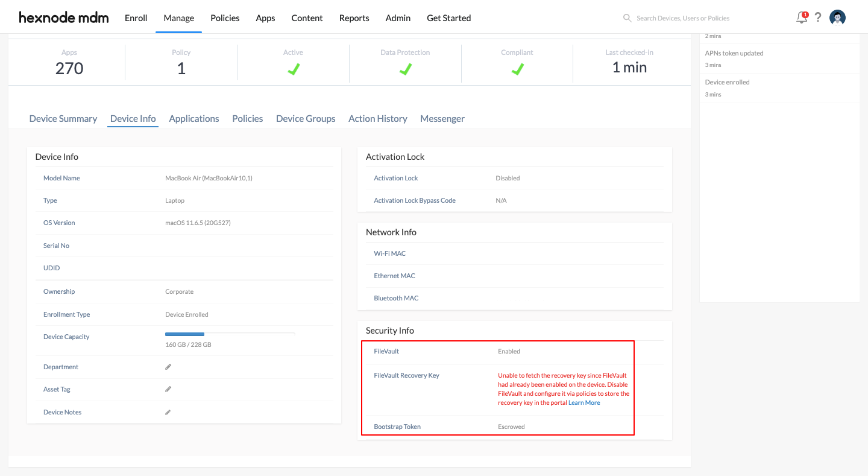868x476 pixels.
Task: Click the Ethernet MAC label
Action: [394, 276]
